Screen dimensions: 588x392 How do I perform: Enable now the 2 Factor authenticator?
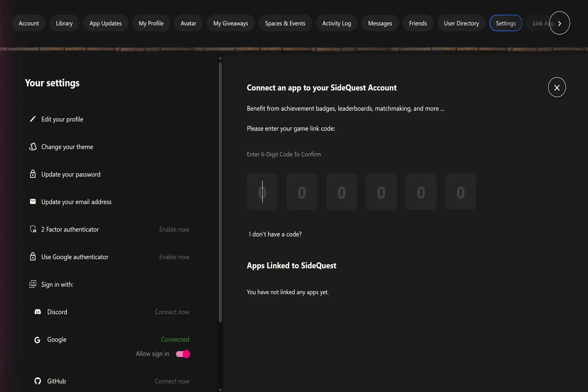tap(174, 229)
